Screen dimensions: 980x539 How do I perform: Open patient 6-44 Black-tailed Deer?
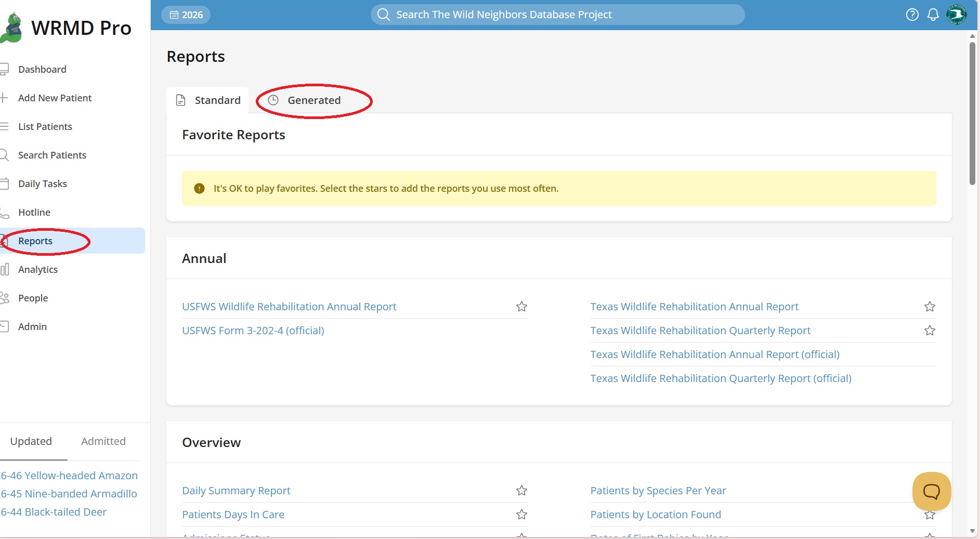(x=54, y=512)
